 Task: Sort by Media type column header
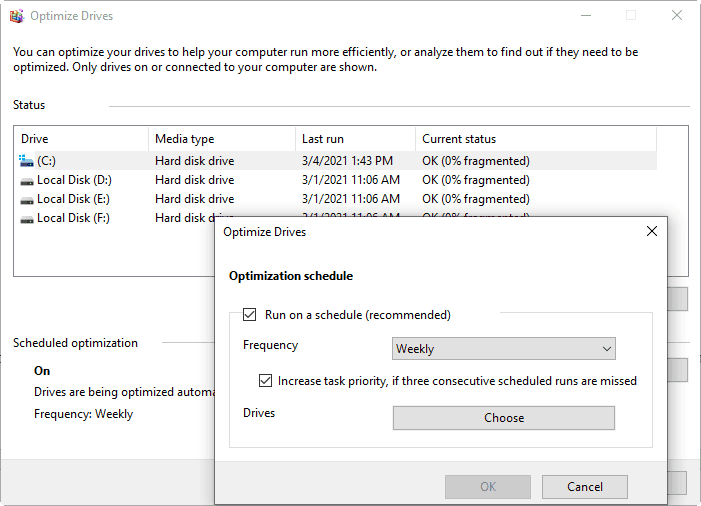(x=220, y=139)
